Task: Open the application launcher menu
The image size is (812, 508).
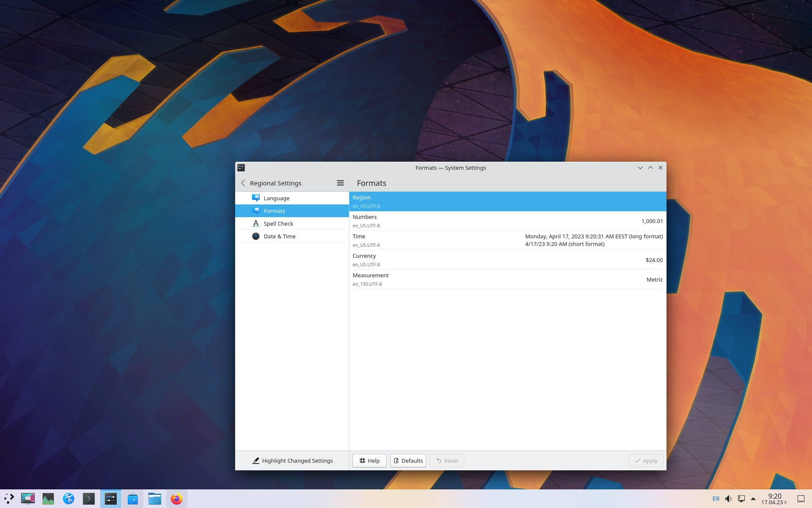Action: click(x=9, y=499)
